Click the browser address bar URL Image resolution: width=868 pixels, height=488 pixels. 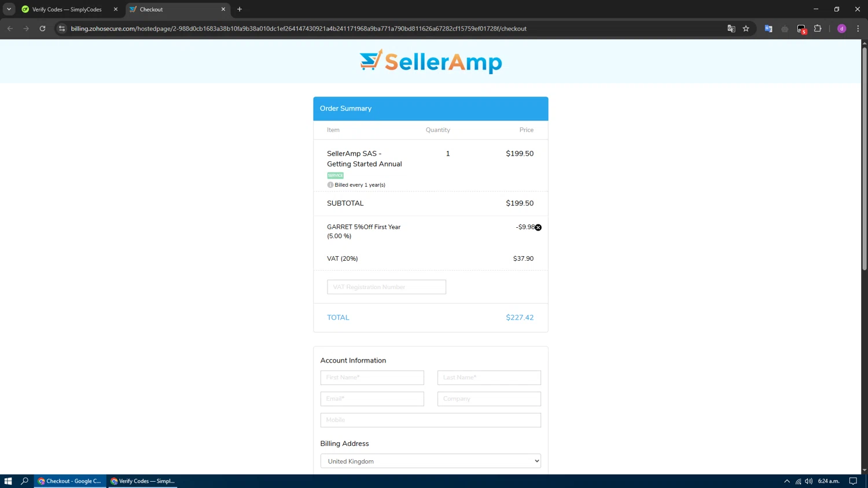coord(299,28)
